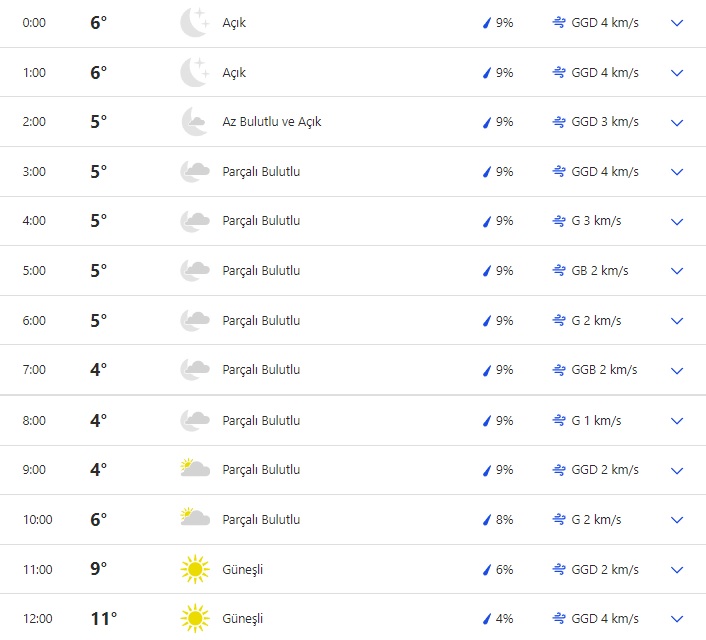Click the 1:00 time label
This screenshot has height=640, width=706.
(35, 73)
